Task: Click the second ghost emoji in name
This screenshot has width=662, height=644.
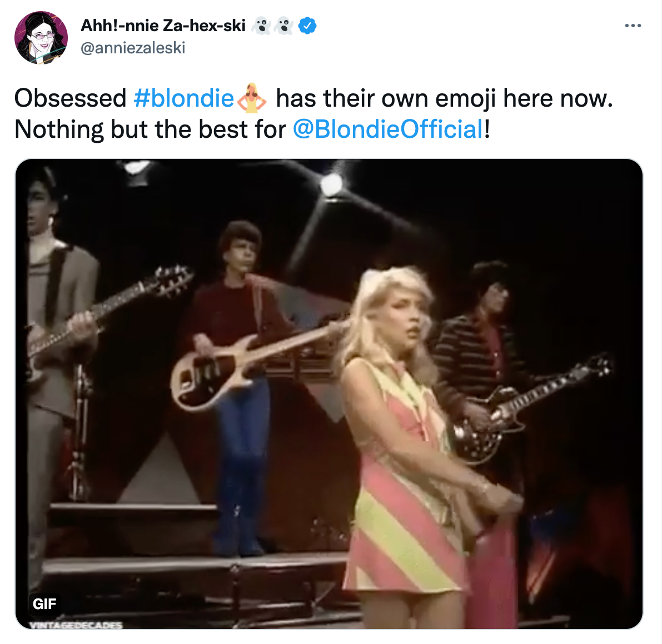Action: pos(283,26)
